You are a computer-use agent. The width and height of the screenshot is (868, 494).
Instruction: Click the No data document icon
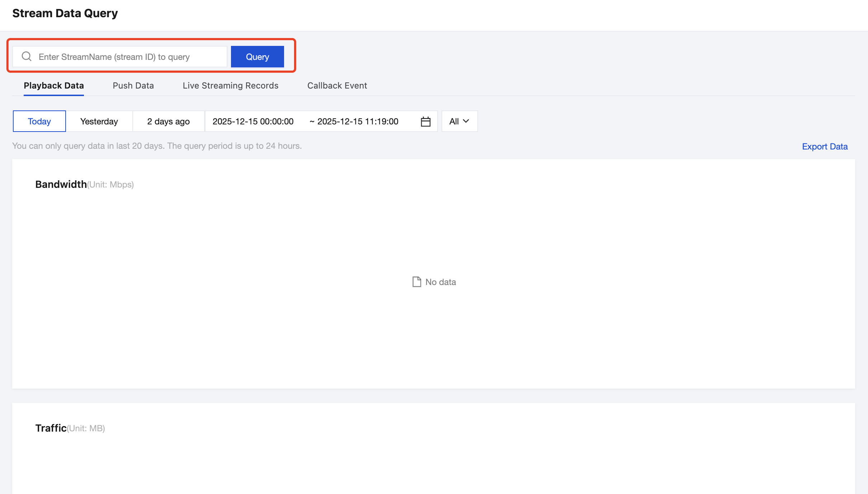click(416, 282)
